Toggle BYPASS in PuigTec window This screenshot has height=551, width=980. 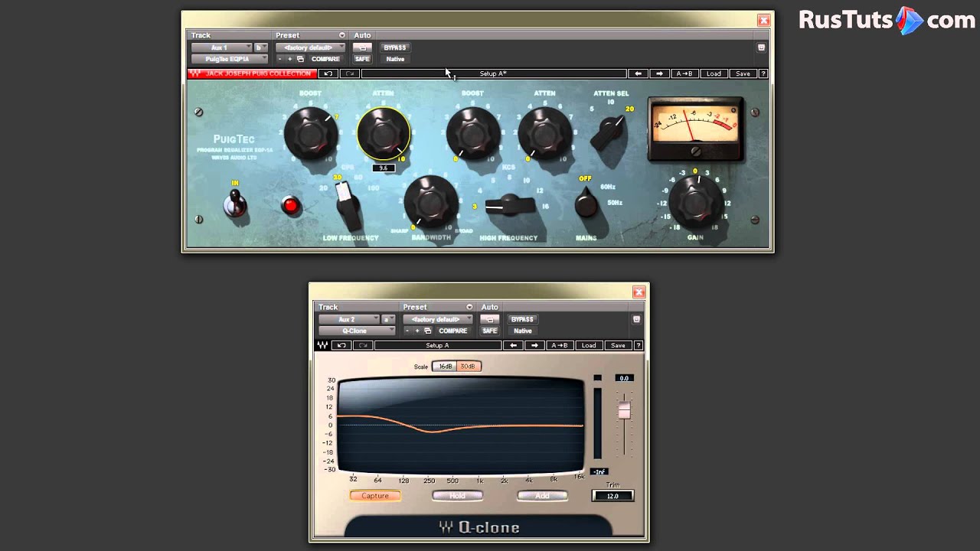(395, 47)
